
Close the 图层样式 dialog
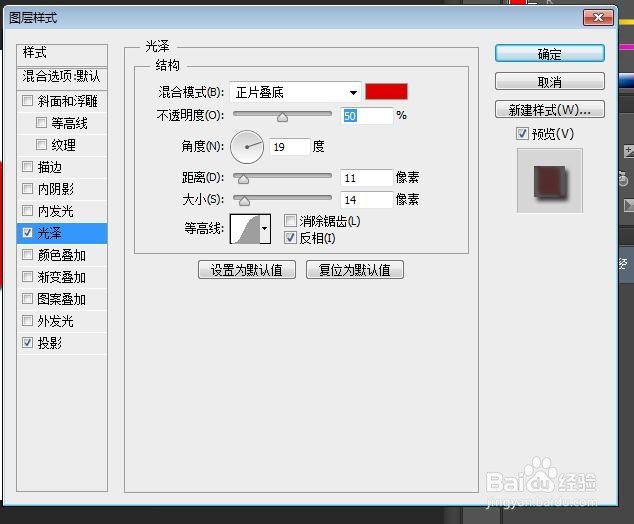598,17
